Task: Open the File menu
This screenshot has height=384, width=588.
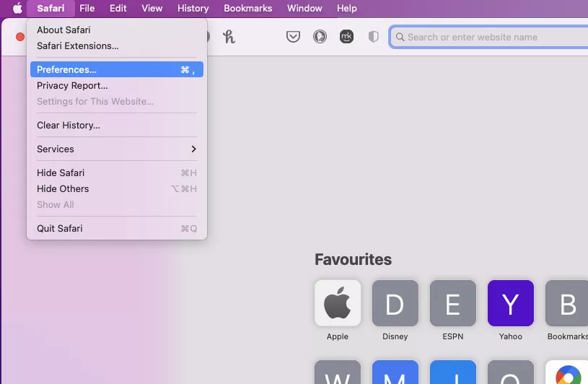Action: [87, 9]
